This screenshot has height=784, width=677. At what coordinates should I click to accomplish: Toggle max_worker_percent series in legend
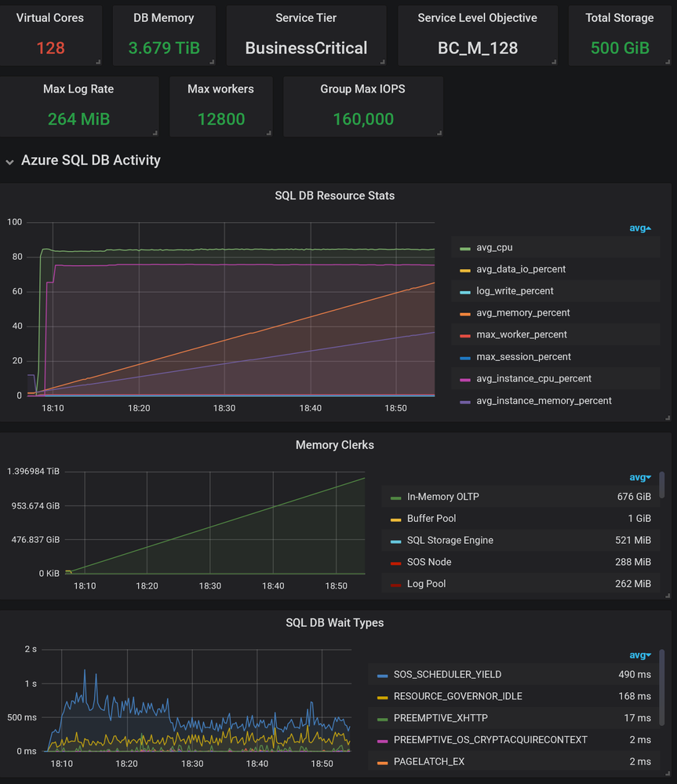[521, 334]
